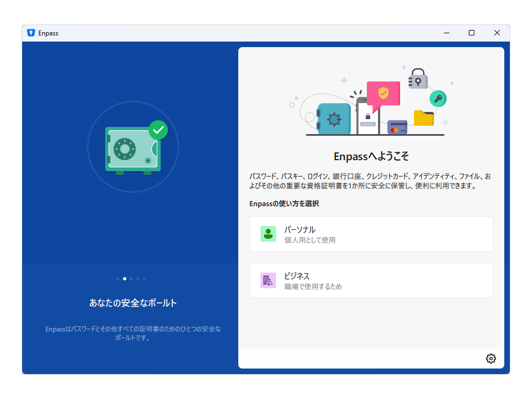Screen dimensions: 532x399
Task: Click the subtitle 個人用として使用
Action: 310,240
